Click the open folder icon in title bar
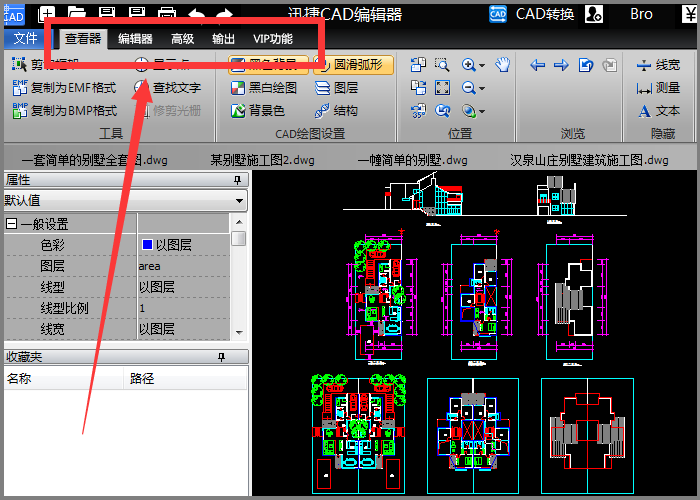 click(76, 13)
